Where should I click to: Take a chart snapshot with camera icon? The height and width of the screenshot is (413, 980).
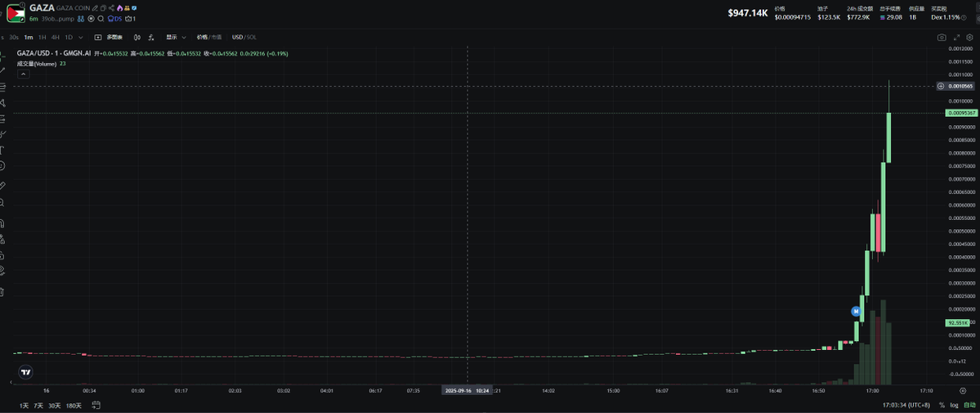pos(942,38)
